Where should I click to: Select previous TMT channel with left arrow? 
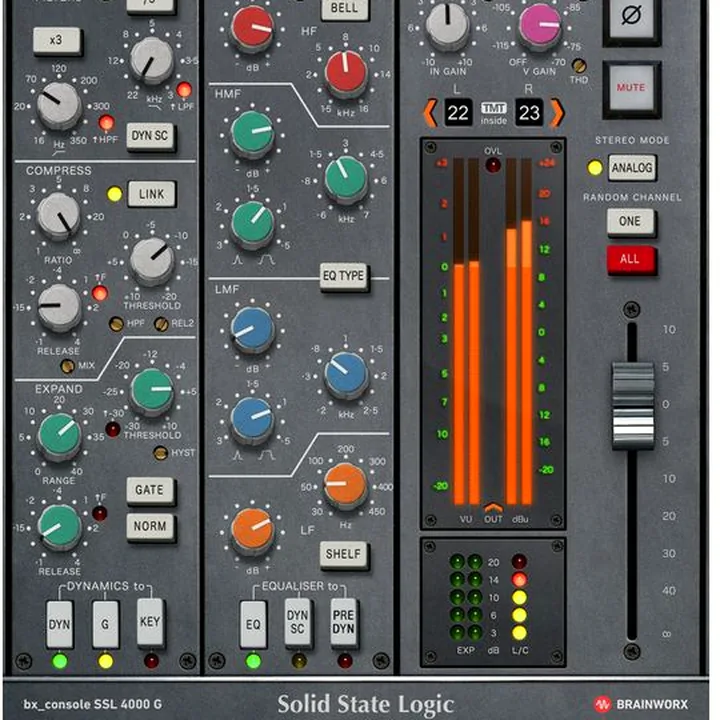(x=430, y=113)
